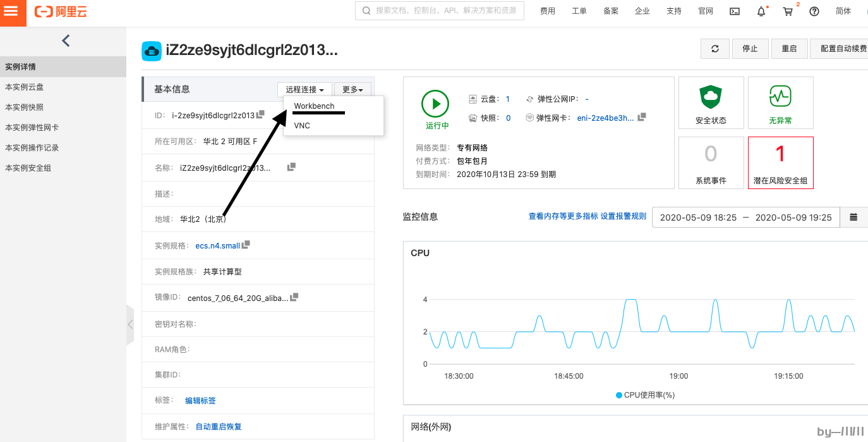The width and height of the screenshot is (868, 442).
Task: Stop the instance with 停止 button
Action: pyautogui.click(x=750, y=49)
